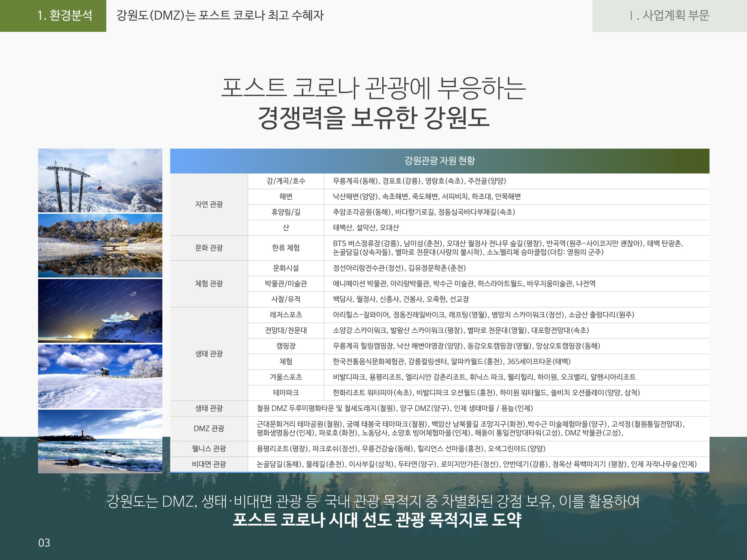Click the 웰니스 관광 row label
Viewport: 747px width, 560px height.
(209, 448)
